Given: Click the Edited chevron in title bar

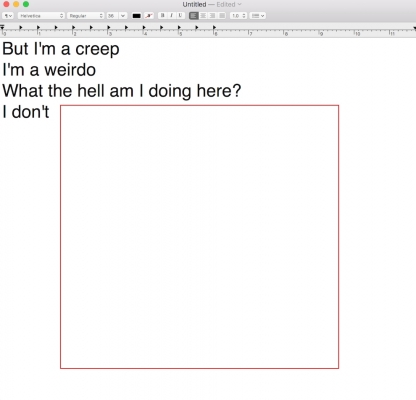Looking at the screenshot, I should click(x=239, y=4).
